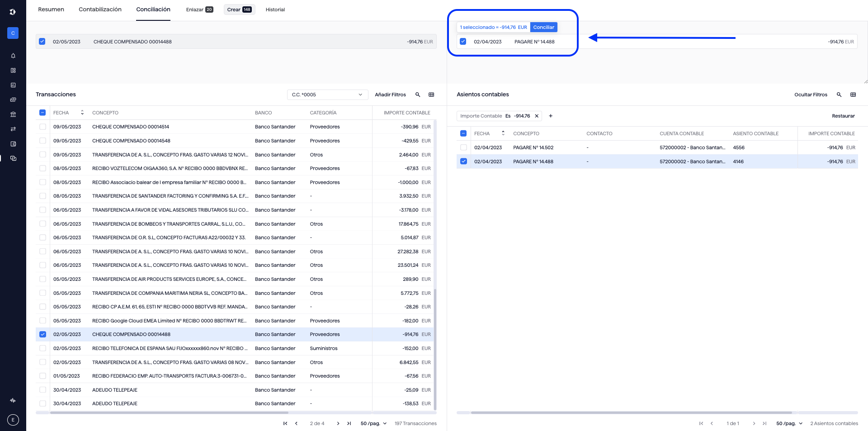Search within Transacciones panel
Image resolution: width=868 pixels, height=431 pixels.
418,95
